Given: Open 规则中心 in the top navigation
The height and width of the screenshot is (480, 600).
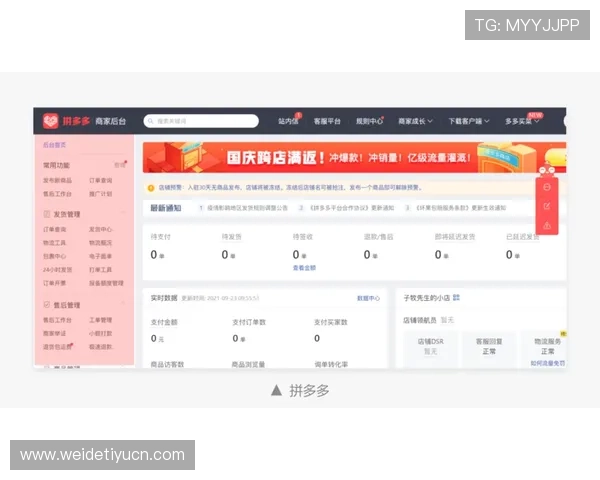Looking at the screenshot, I should coord(369,121).
